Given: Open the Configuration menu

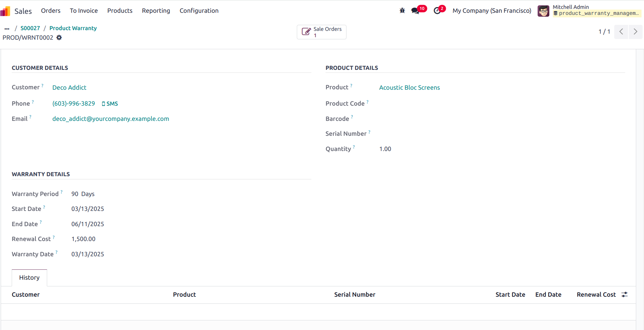Looking at the screenshot, I should (199, 11).
